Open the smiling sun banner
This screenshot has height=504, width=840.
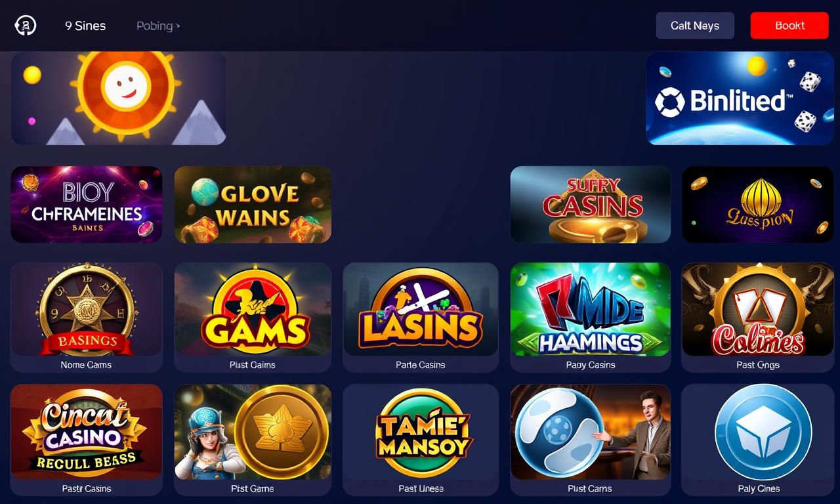tap(119, 98)
